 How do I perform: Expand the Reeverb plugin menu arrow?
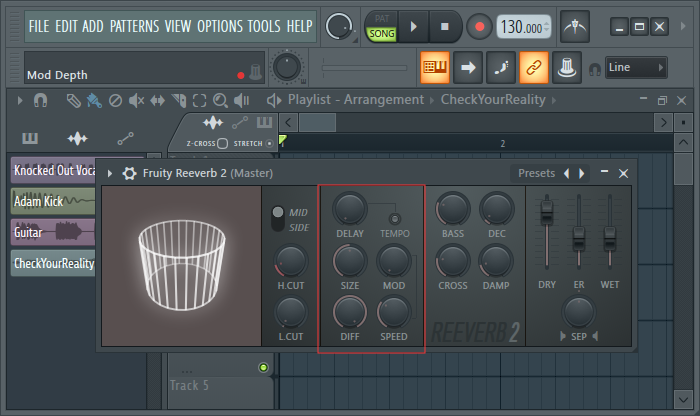coord(110,173)
